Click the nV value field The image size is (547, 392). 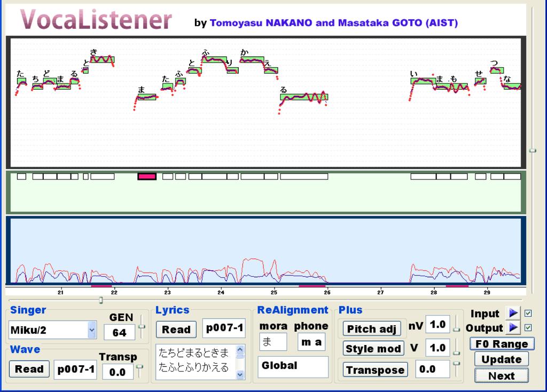point(438,325)
